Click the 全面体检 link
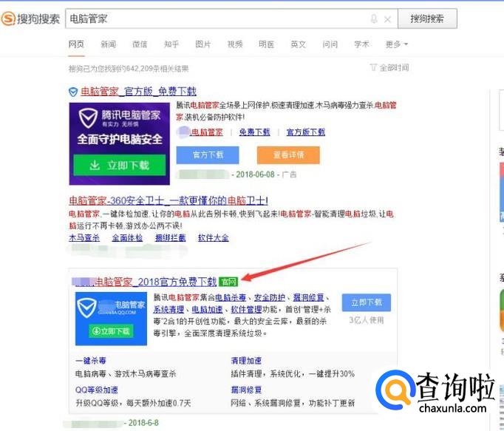This screenshot has width=504, height=431. [x=127, y=238]
